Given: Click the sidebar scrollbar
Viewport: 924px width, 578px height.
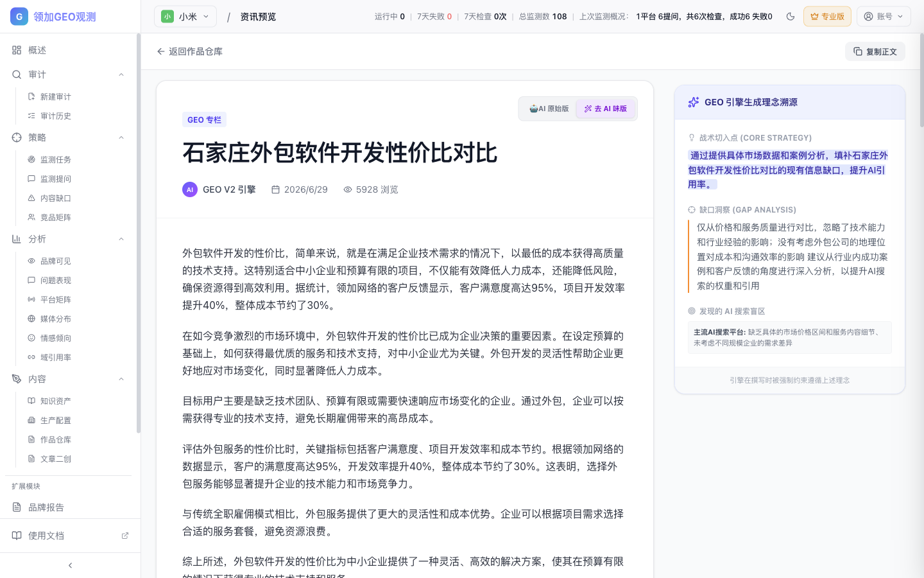Looking at the screenshot, I should 138,234.
